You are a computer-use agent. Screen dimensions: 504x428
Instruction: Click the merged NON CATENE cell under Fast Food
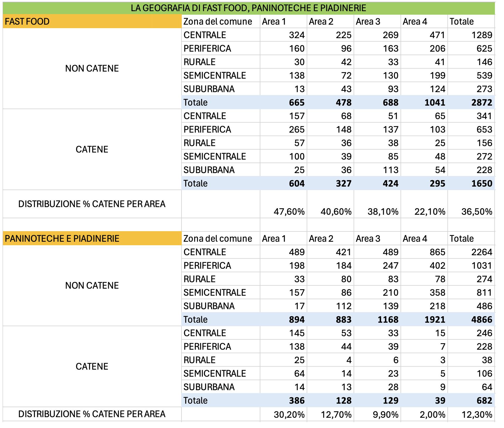[92, 69]
